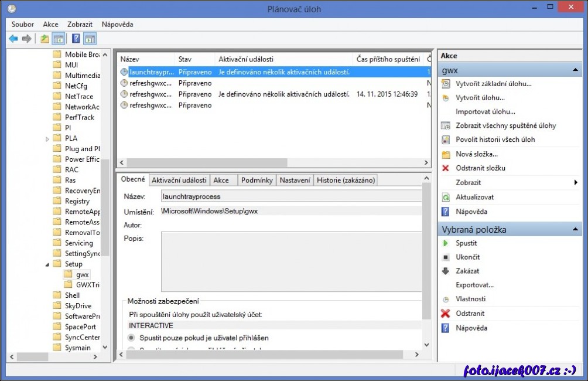Click the blue help toolbar icon
588x381 pixels.
click(x=76, y=39)
